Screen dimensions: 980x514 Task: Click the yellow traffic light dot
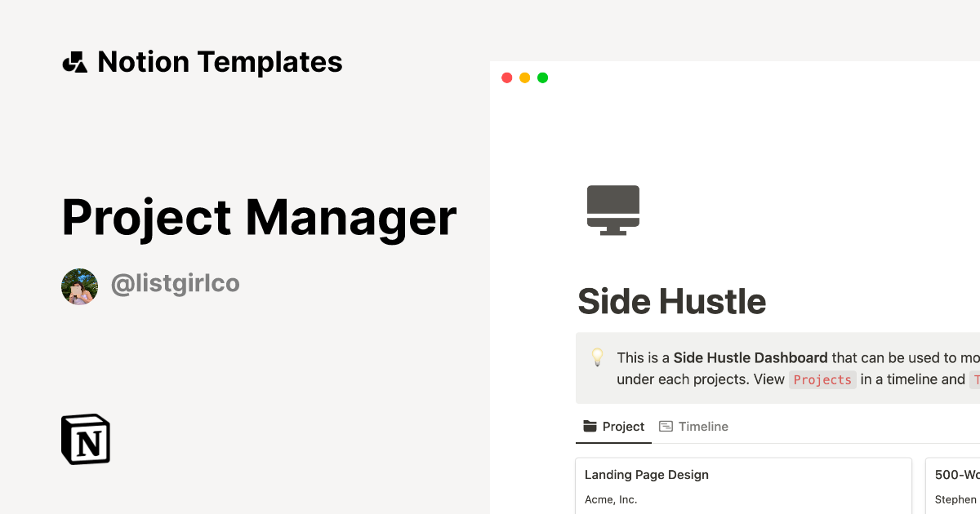click(524, 78)
